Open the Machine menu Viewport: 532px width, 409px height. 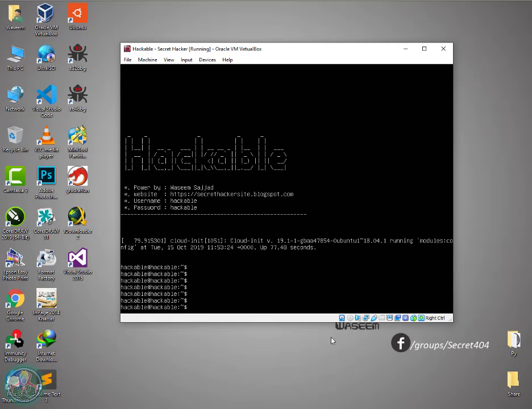click(148, 60)
